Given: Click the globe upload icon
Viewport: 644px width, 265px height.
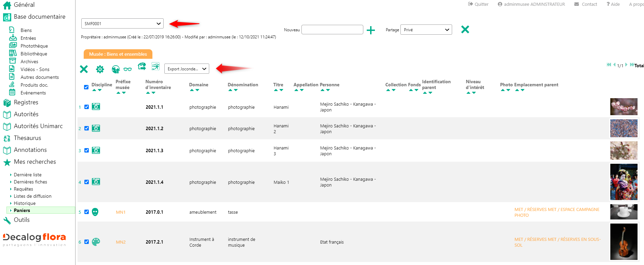Looking at the screenshot, I should pos(116,69).
